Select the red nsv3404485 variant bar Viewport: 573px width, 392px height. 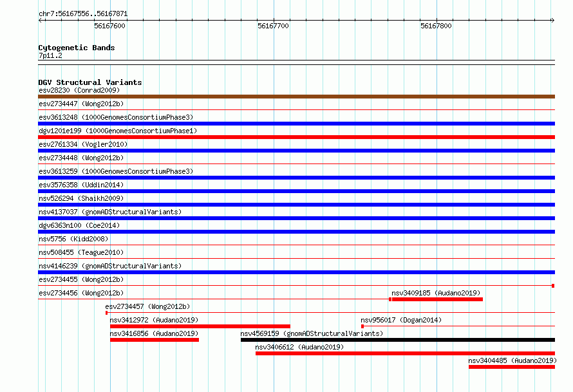click(512, 367)
